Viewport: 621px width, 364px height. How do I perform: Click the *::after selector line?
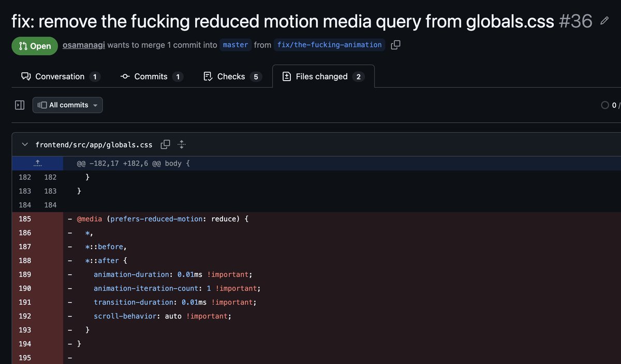[106, 261]
